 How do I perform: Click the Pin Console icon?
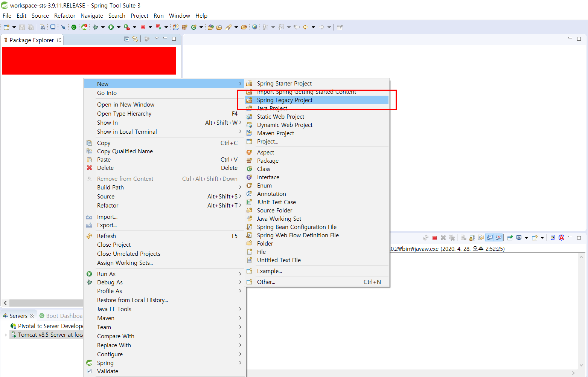510,238
